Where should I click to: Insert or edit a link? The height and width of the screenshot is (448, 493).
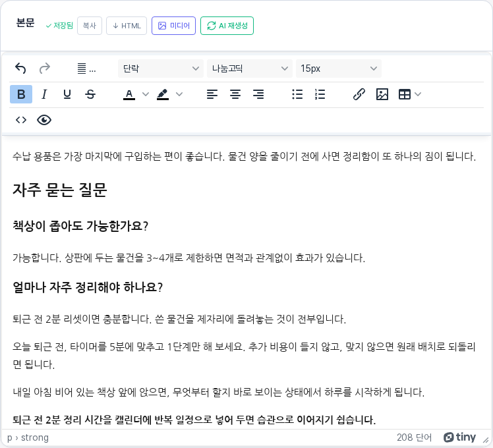359,94
